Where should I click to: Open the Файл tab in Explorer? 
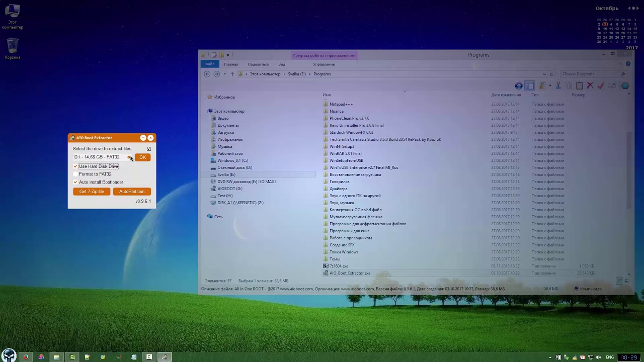coord(210,64)
